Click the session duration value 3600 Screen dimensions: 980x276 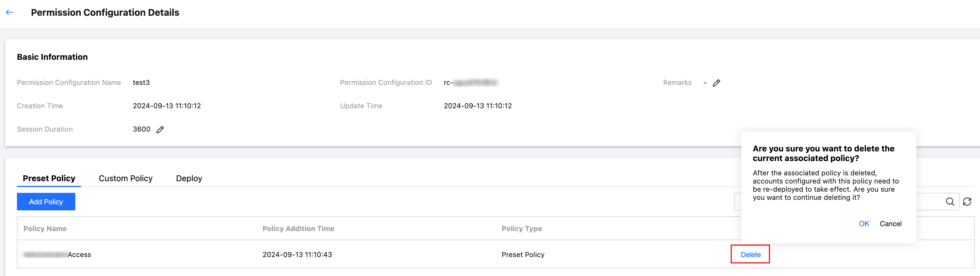pyautogui.click(x=142, y=129)
